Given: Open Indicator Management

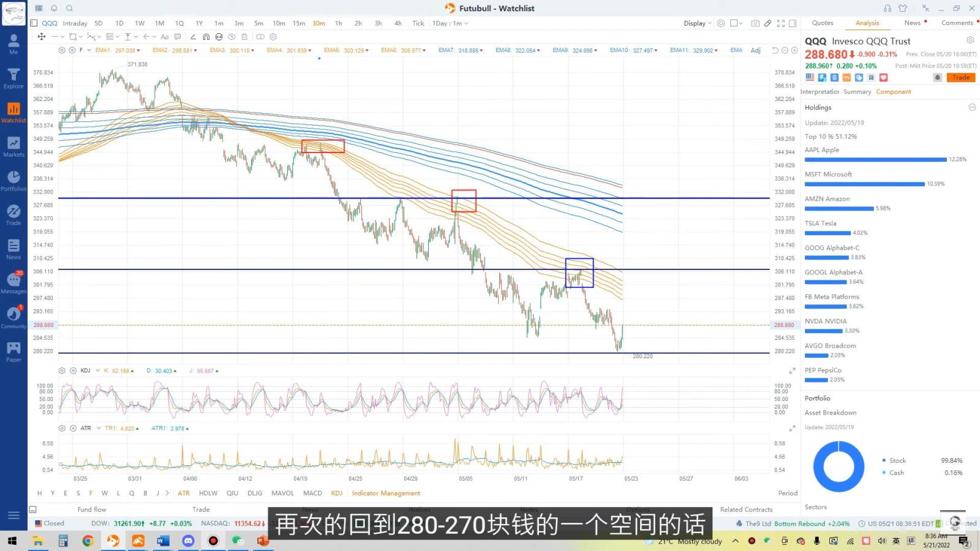Looking at the screenshot, I should (x=386, y=493).
